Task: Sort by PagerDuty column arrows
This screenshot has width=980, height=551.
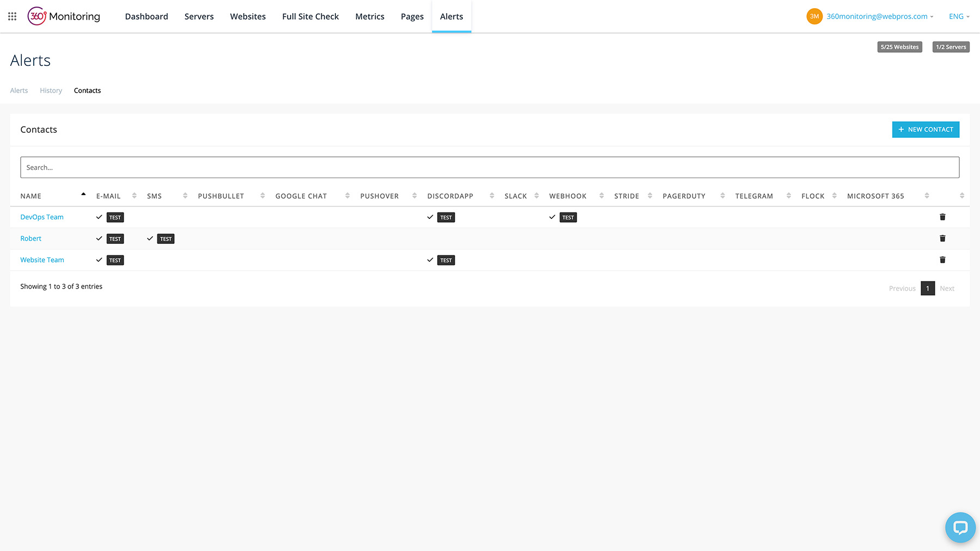Action: pyautogui.click(x=722, y=195)
